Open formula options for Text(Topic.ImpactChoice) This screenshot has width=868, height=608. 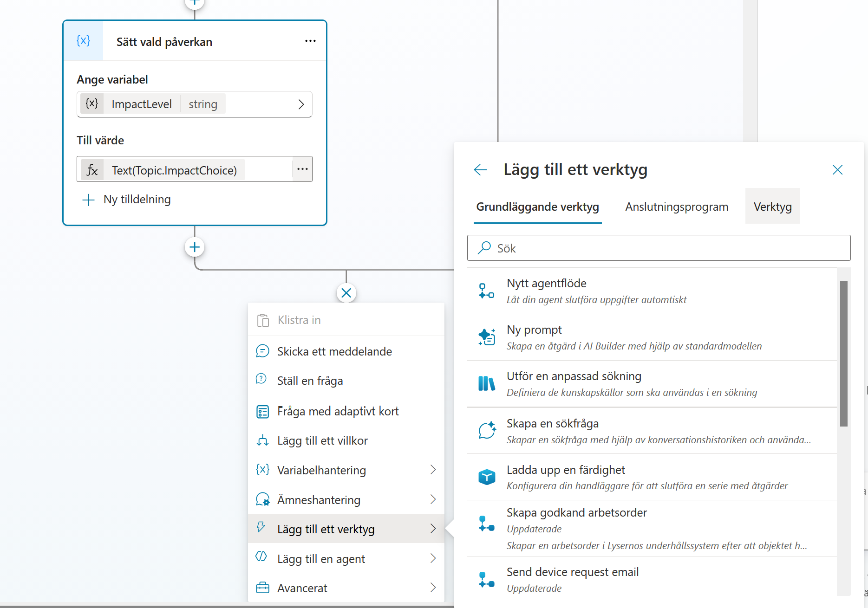coord(302,169)
